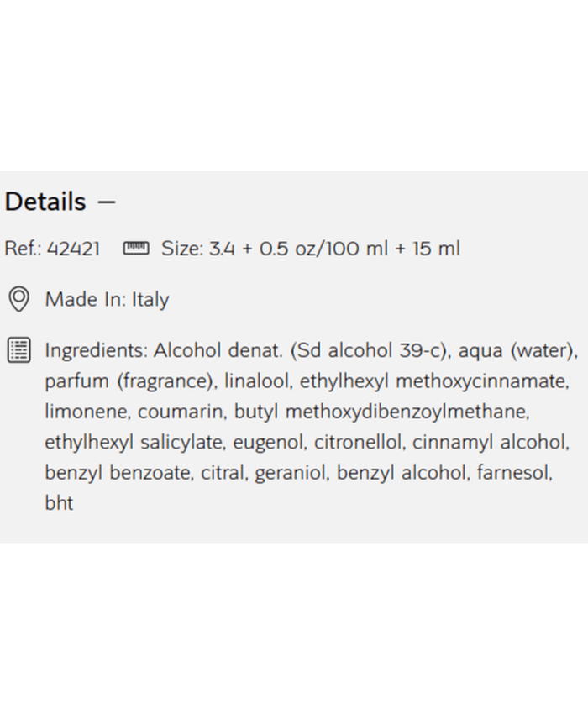Click the word coumarin

[x=181, y=412]
